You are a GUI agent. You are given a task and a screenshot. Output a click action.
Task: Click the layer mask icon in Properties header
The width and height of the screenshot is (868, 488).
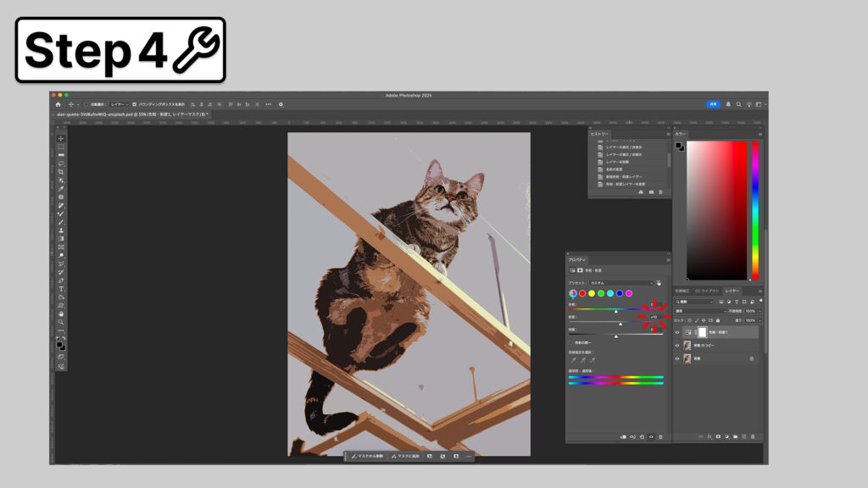(580, 270)
